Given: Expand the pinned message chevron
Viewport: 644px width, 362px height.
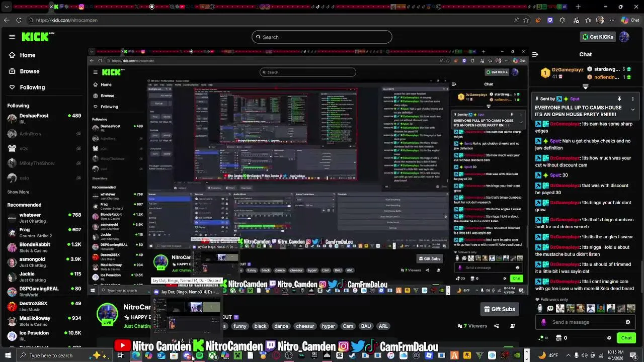Looking at the screenshot, I should (633, 110).
